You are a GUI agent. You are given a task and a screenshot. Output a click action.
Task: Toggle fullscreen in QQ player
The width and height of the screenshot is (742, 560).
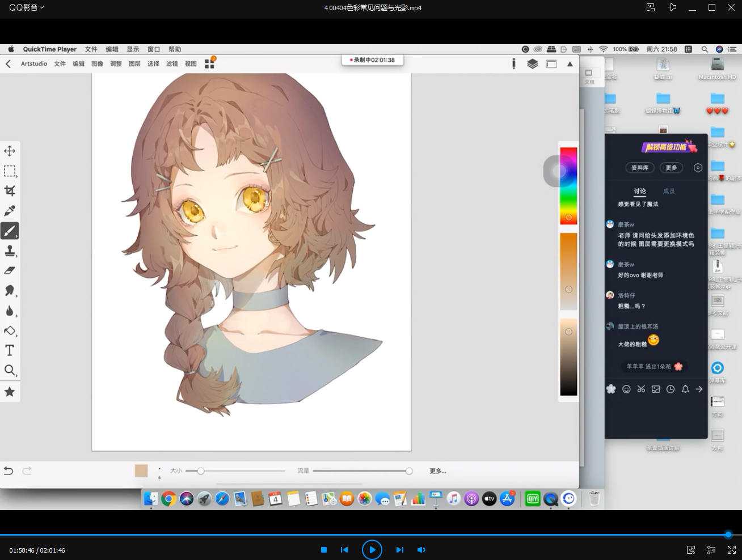[732, 550]
